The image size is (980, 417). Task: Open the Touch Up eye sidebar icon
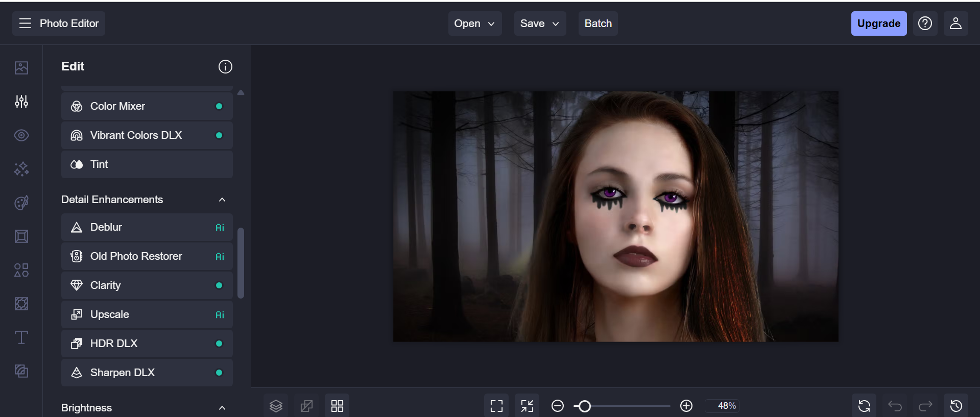tap(21, 135)
